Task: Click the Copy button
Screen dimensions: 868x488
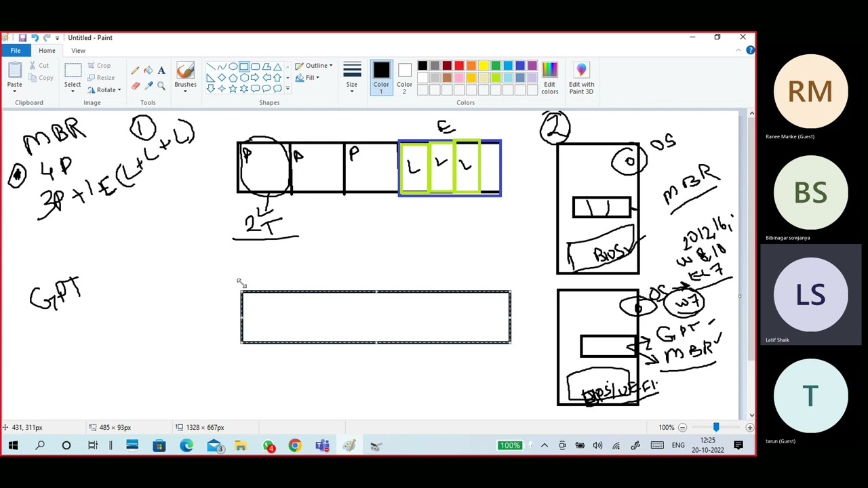Action: [x=40, y=78]
